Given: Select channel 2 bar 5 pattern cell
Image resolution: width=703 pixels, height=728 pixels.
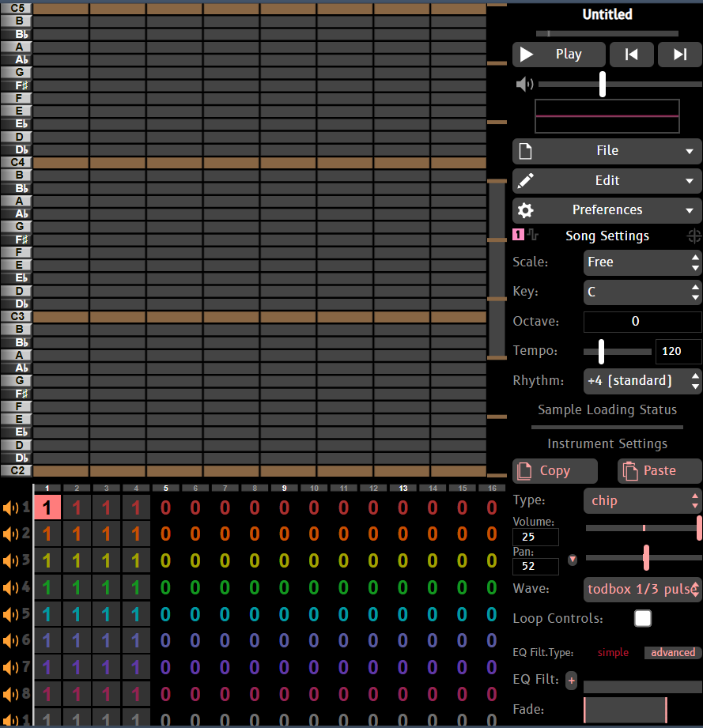Looking at the screenshot, I should [166, 534].
